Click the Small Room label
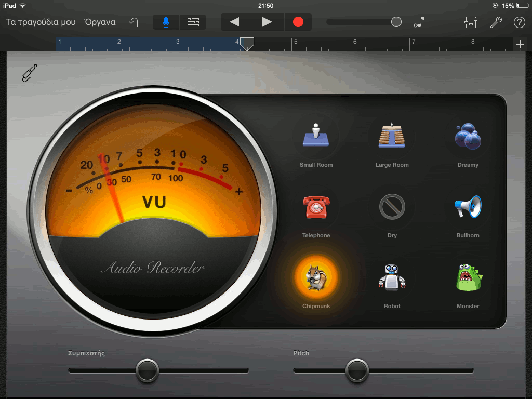Viewport: 532px width, 399px height. click(316, 165)
